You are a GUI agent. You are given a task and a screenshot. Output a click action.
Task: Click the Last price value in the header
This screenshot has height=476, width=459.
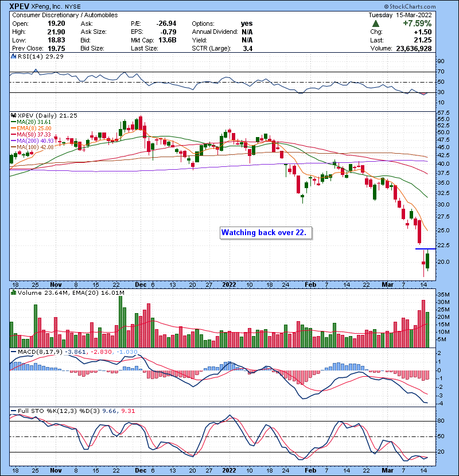tap(423, 40)
